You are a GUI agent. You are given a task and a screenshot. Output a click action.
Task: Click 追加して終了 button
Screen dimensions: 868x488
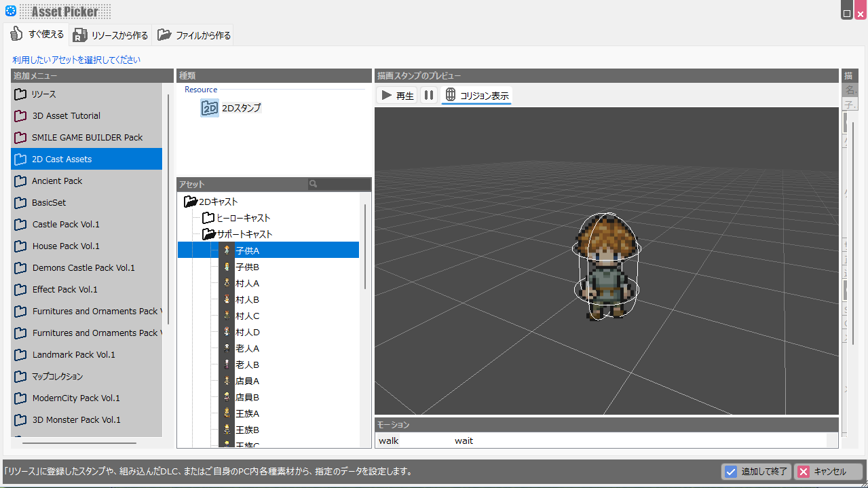(756, 472)
